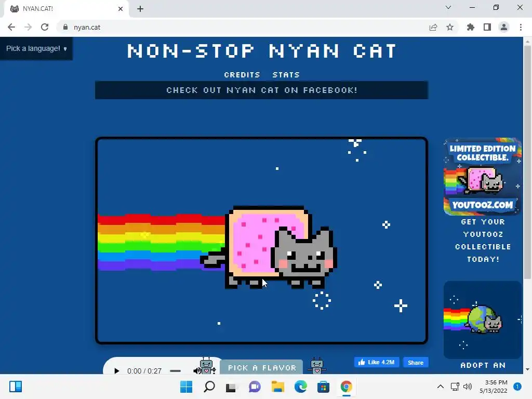
Task: Open the STATS page
Action: point(286,75)
